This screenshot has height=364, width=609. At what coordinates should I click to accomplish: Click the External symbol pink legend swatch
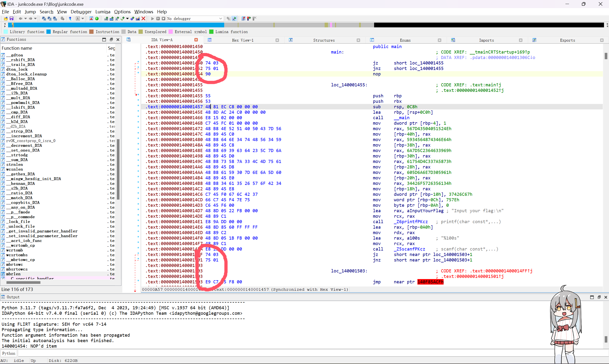pyautogui.click(x=171, y=32)
